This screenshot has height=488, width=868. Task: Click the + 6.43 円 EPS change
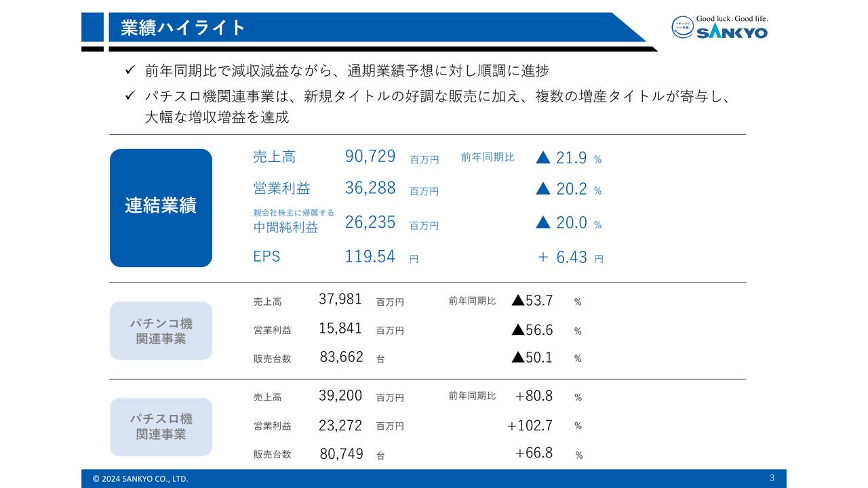point(570,258)
